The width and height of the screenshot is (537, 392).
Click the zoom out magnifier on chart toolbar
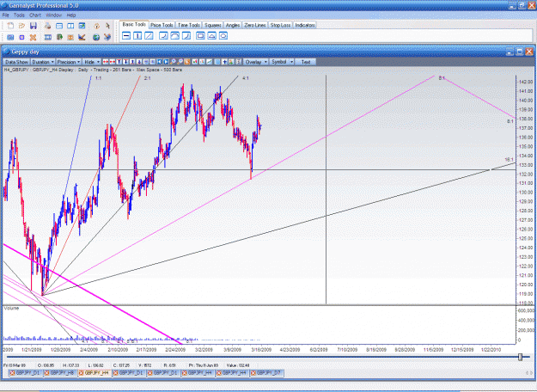[x=180, y=62]
